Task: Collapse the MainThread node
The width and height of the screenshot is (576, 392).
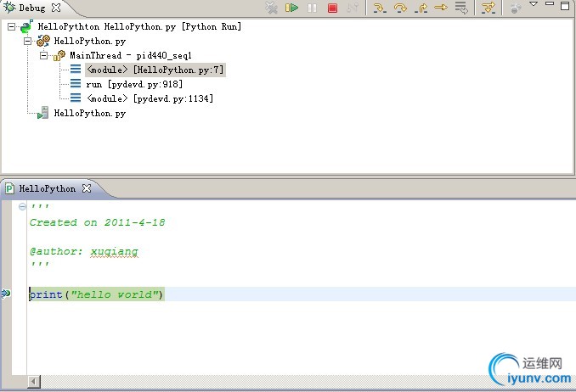Action: click(x=43, y=55)
